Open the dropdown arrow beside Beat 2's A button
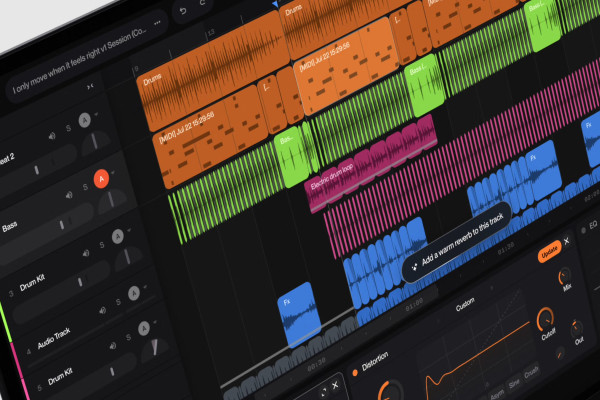 96,114
